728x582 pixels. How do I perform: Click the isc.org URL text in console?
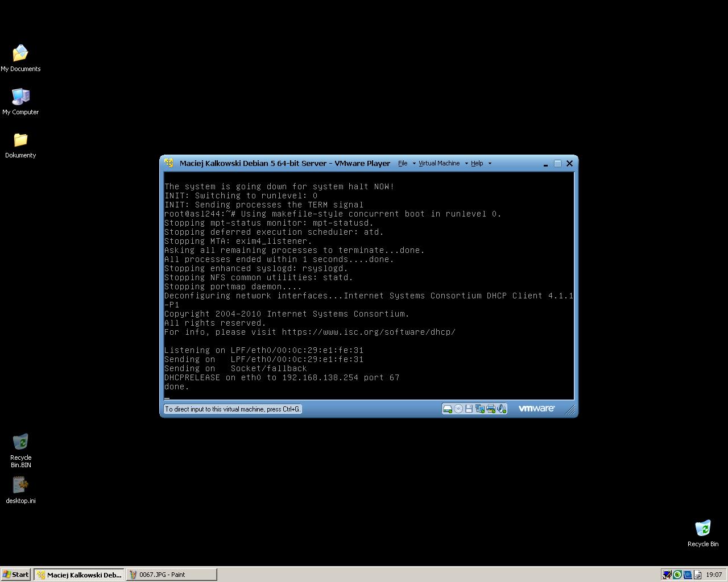click(369, 332)
